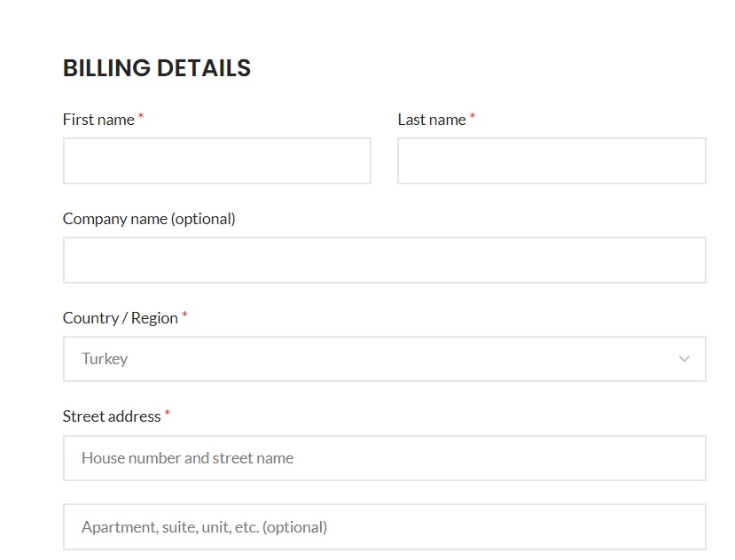Click the red asterisk beside Street address

pos(168,413)
